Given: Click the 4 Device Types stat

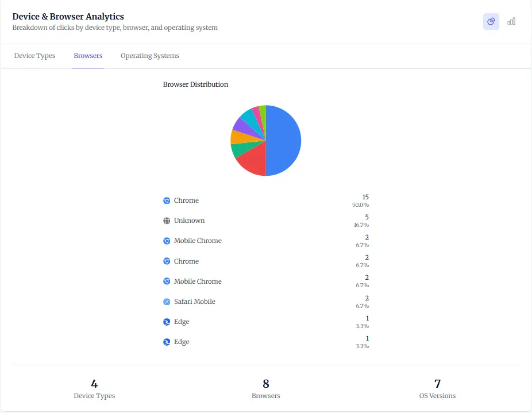Looking at the screenshot, I should [94, 388].
